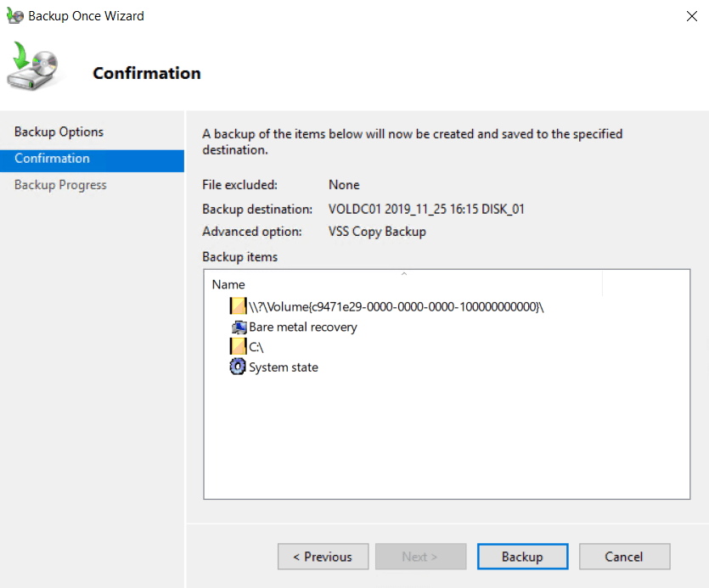Click the System state gear icon
This screenshot has height=588, width=709.
238,367
